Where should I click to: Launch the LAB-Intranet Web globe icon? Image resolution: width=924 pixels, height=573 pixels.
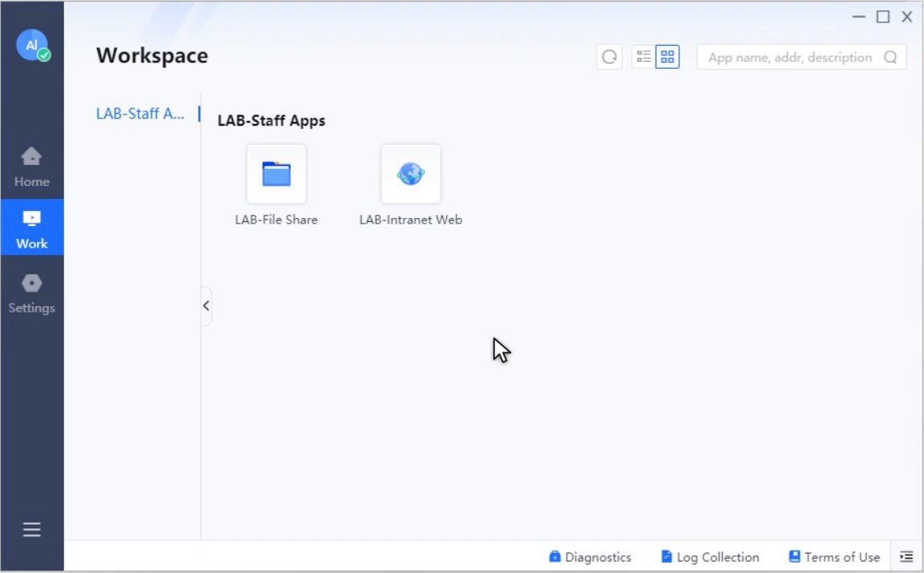point(411,174)
